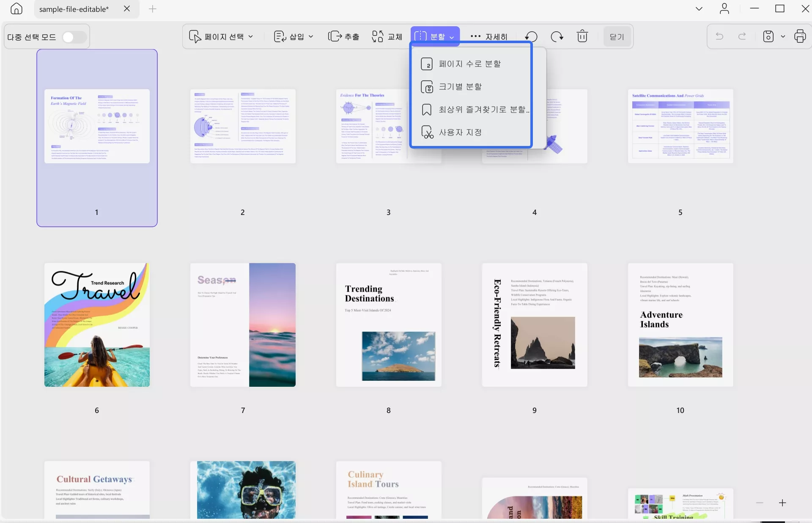Select page 1 thumbnail
This screenshot has width=812, height=523.
97,126
